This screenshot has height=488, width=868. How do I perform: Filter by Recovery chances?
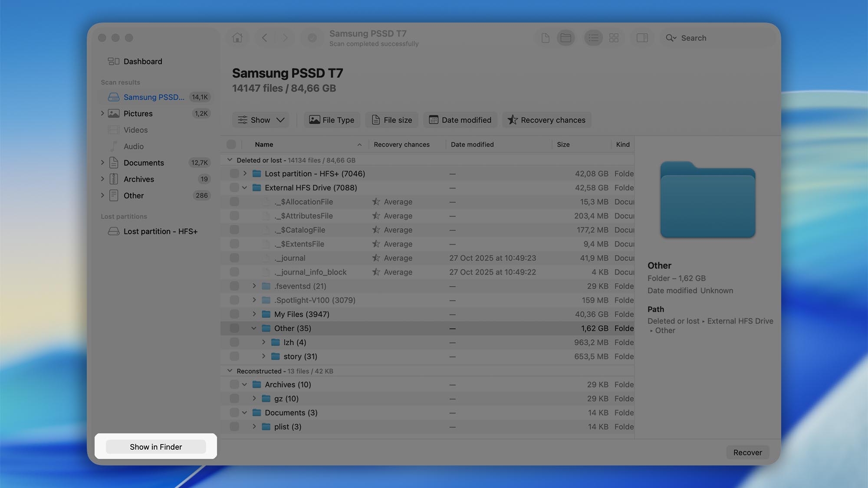546,120
